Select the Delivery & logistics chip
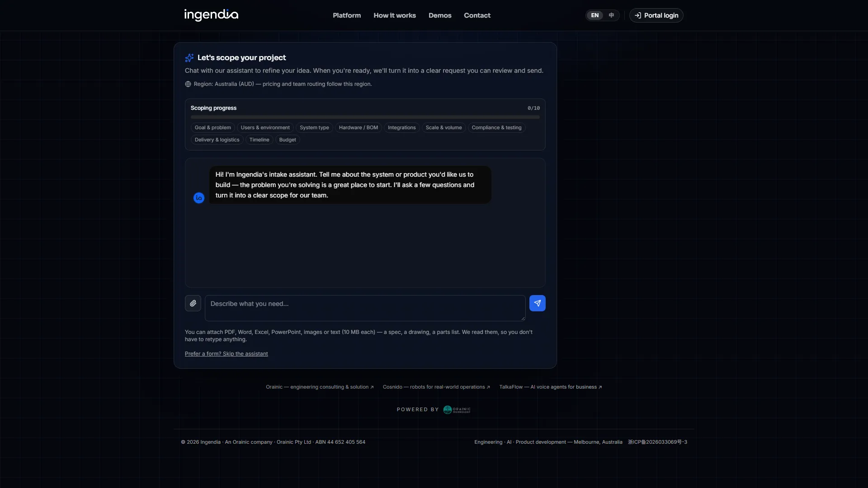Screen dimensions: 868x488 tap(217, 140)
